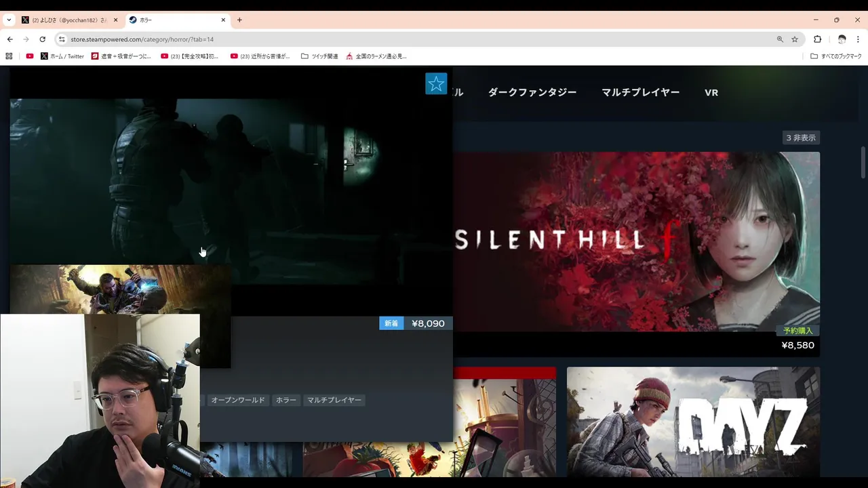Close the X (Twitter) tab
The image size is (868, 488).
click(x=115, y=20)
